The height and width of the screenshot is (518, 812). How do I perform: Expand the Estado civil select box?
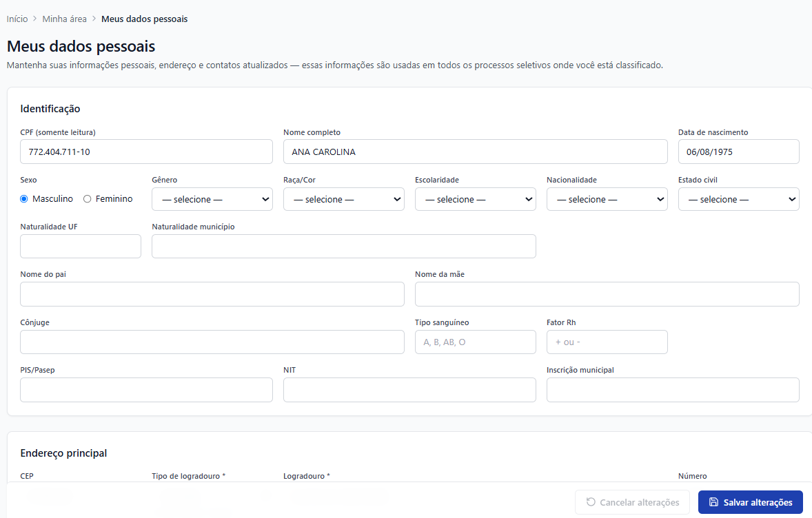[x=738, y=199]
